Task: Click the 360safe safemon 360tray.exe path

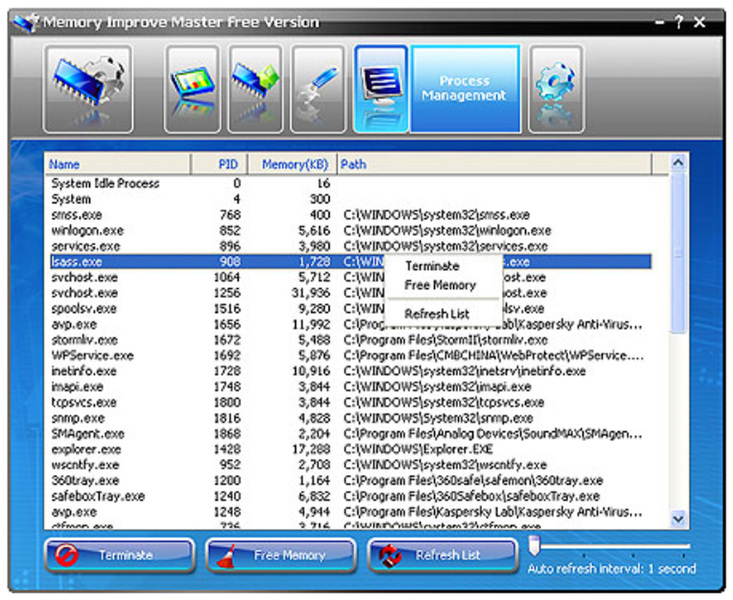Action: pyautogui.click(x=473, y=481)
